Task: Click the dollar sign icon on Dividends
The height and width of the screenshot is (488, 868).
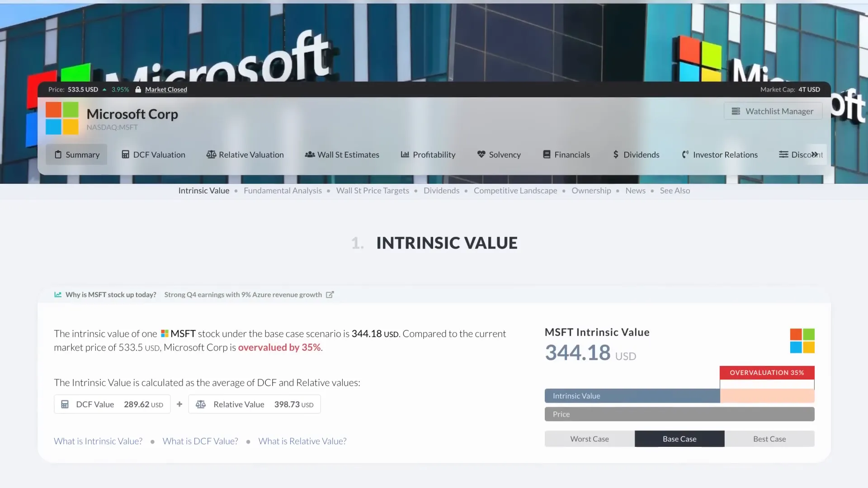Action: point(616,155)
